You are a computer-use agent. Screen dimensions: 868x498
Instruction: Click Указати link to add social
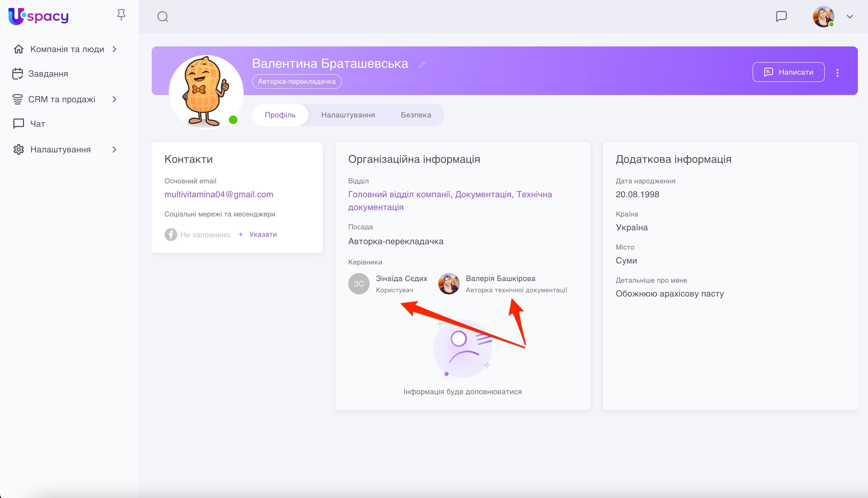click(263, 235)
